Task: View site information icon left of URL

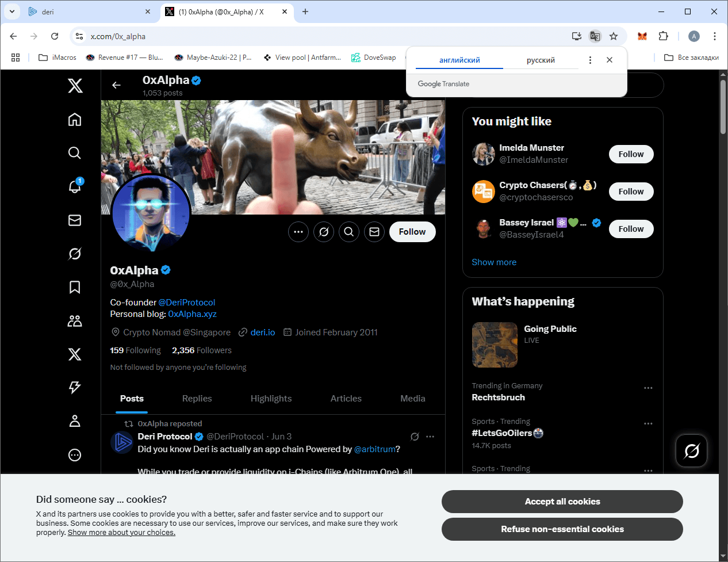Action: tap(79, 36)
